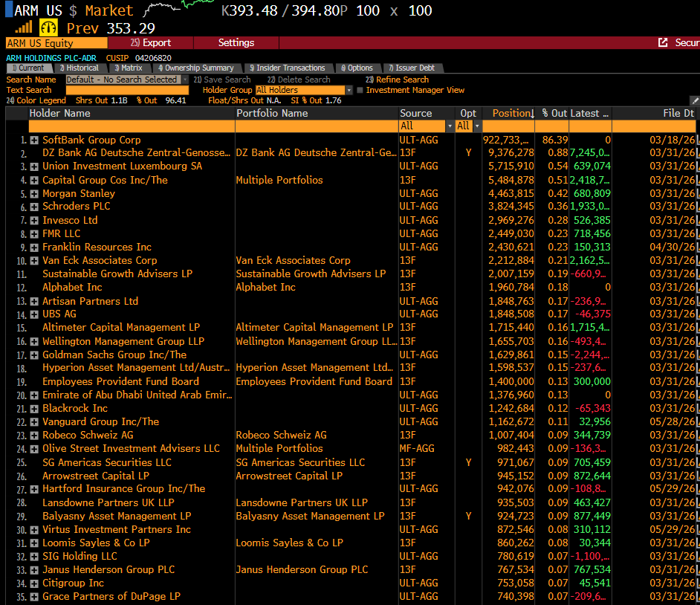The width and height of the screenshot is (700, 605).
Task: Expand the Loomis Sayles & Co row
Action: 34,543
